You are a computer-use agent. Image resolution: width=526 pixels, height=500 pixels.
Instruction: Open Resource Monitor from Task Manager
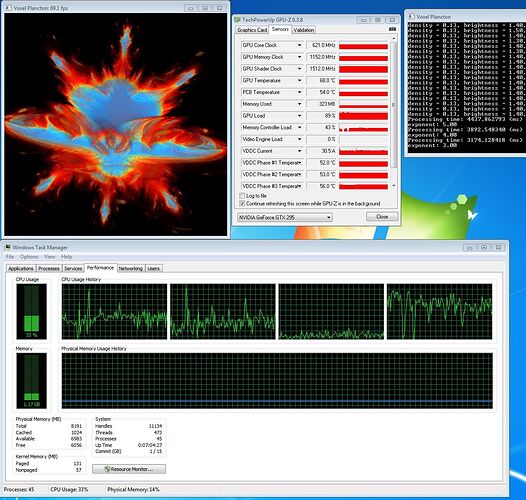(129, 469)
